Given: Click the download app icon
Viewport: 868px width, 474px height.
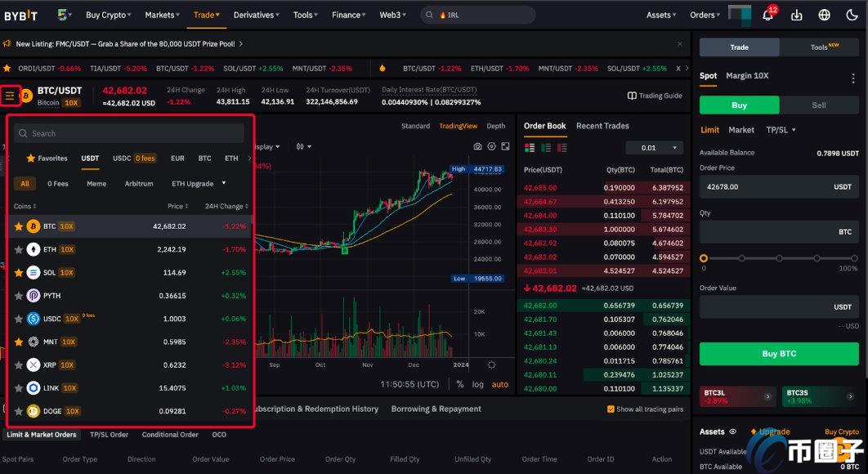Looking at the screenshot, I should [x=796, y=15].
